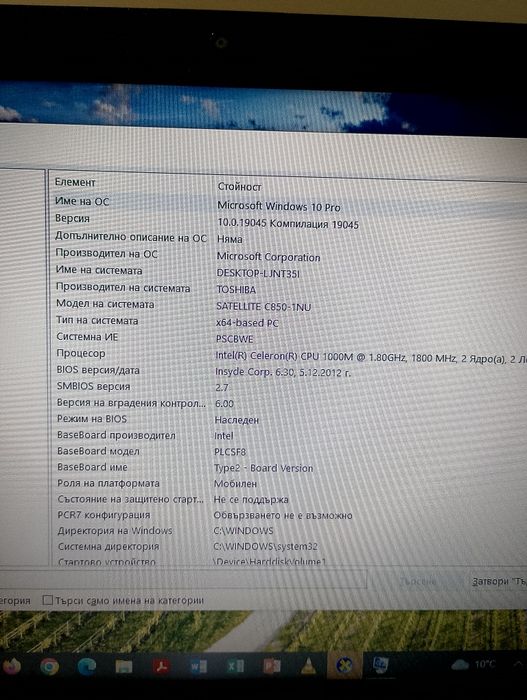Screen dimensions: 527x700
Task: Click the 'Стойност' column header
Action: [x=239, y=187]
